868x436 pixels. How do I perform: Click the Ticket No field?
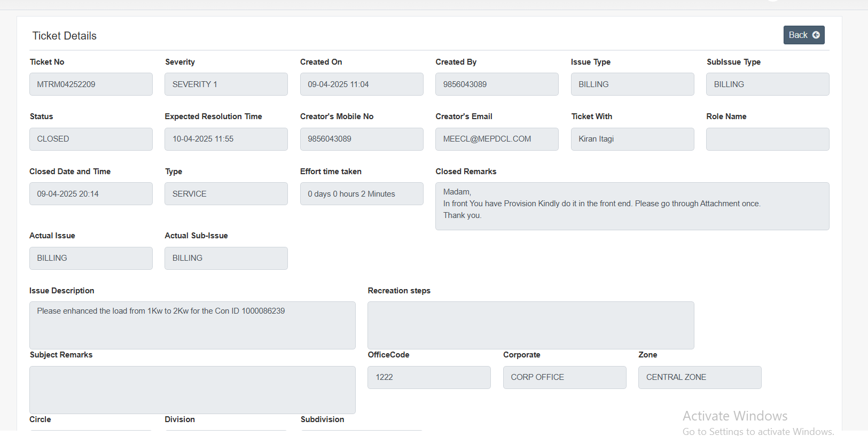point(91,84)
